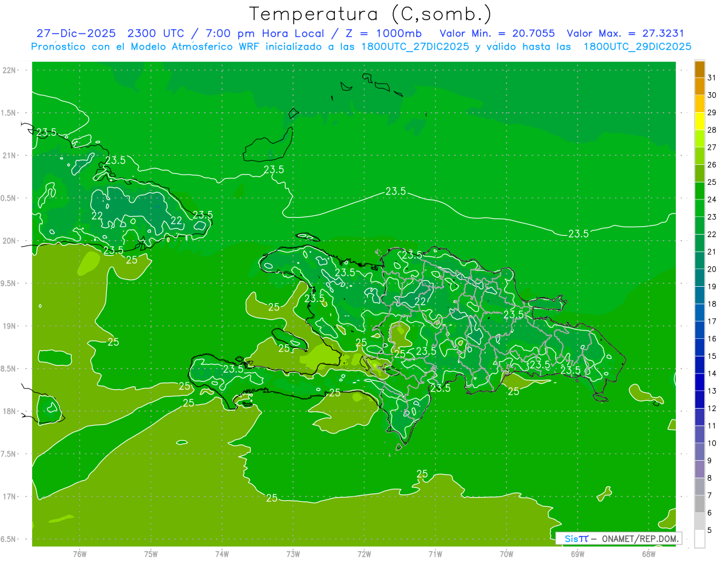Viewport: 728px width, 562px height.
Task: Click legend value "10" on color scale
Action: point(712,443)
